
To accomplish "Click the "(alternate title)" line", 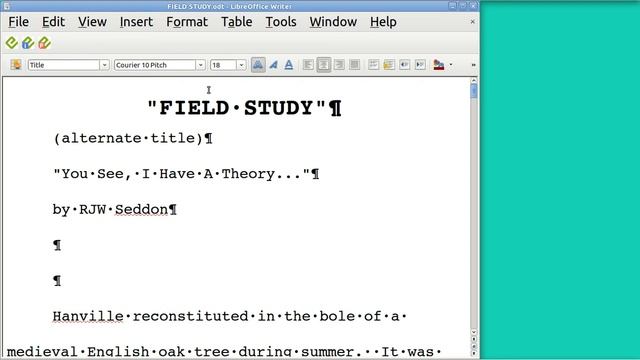I will [x=128, y=138].
